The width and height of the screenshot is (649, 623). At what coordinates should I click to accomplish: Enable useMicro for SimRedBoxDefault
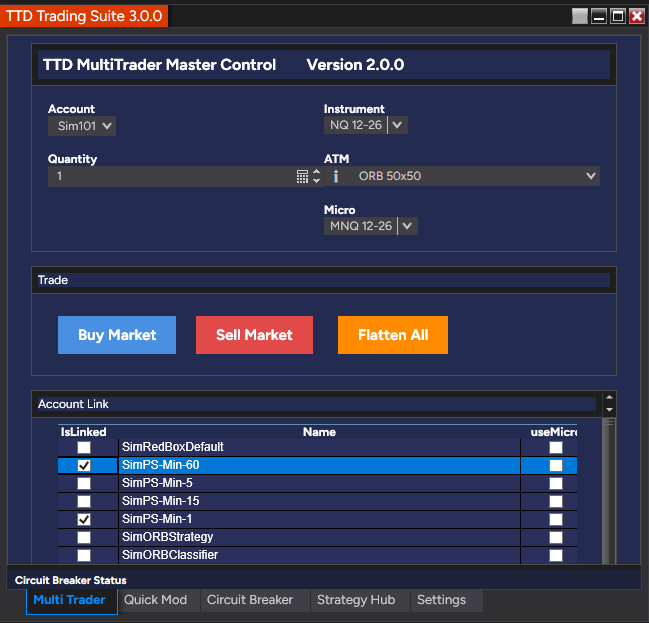tap(556, 447)
